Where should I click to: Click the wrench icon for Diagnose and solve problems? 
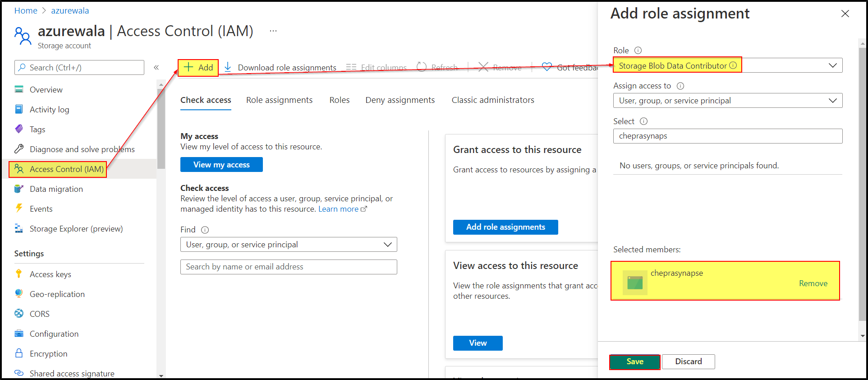point(19,149)
